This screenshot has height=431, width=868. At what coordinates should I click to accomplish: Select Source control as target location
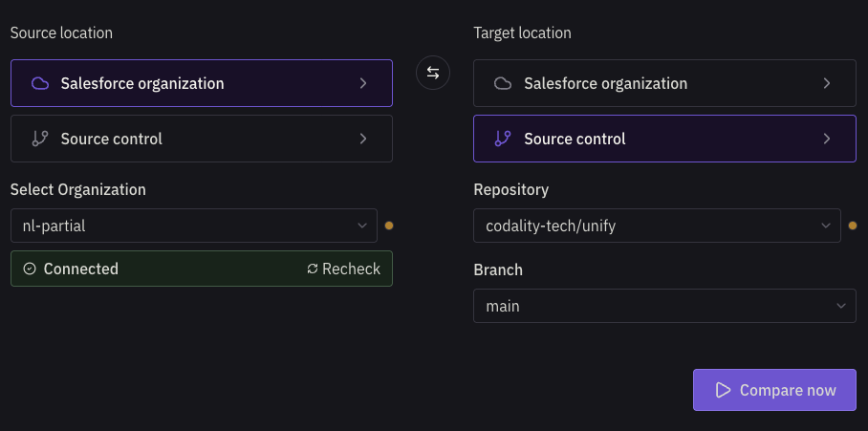[664, 139]
